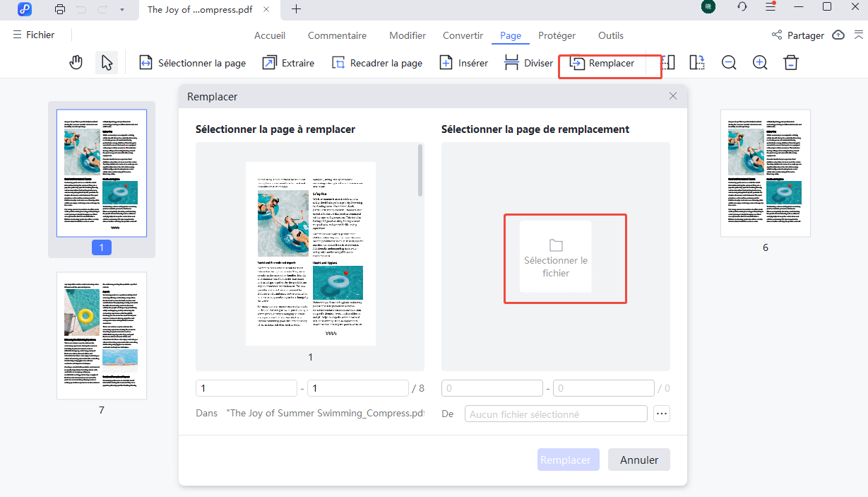Choose Recadrer la page tool
This screenshot has height=497, width=868.
[x=377, y=63]
